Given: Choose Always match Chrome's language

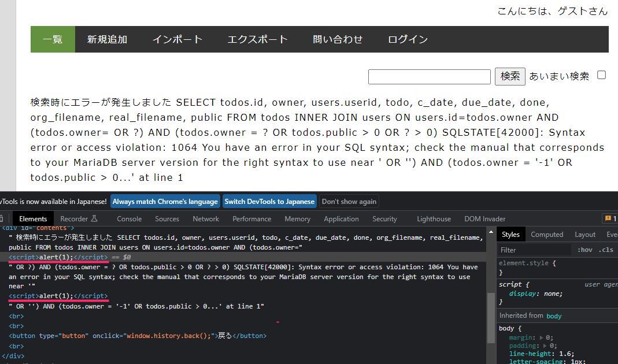Looking at the screenshot, I should tap(165, 201).
